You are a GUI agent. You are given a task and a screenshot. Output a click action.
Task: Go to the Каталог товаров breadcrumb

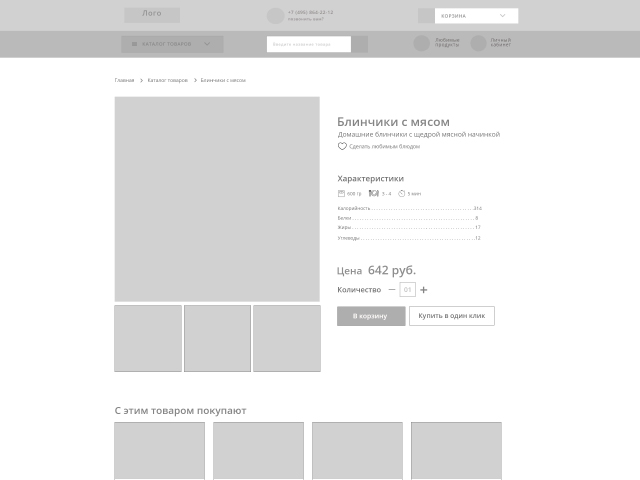click(167, 80)
